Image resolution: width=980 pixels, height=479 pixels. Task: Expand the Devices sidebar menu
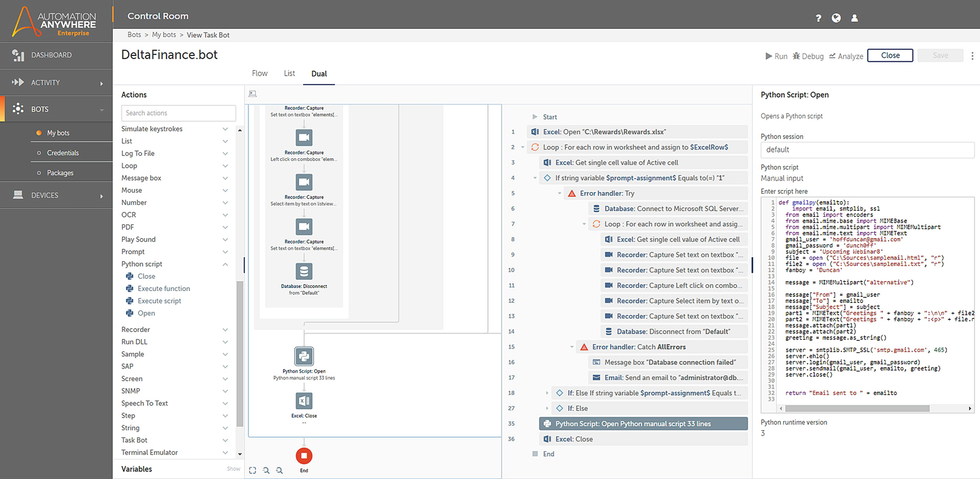102,196
